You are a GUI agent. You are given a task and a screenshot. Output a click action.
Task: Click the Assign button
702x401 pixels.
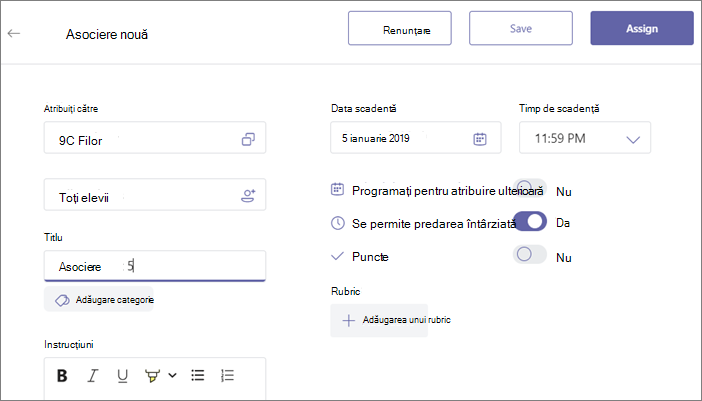click(x=642, y=29)
